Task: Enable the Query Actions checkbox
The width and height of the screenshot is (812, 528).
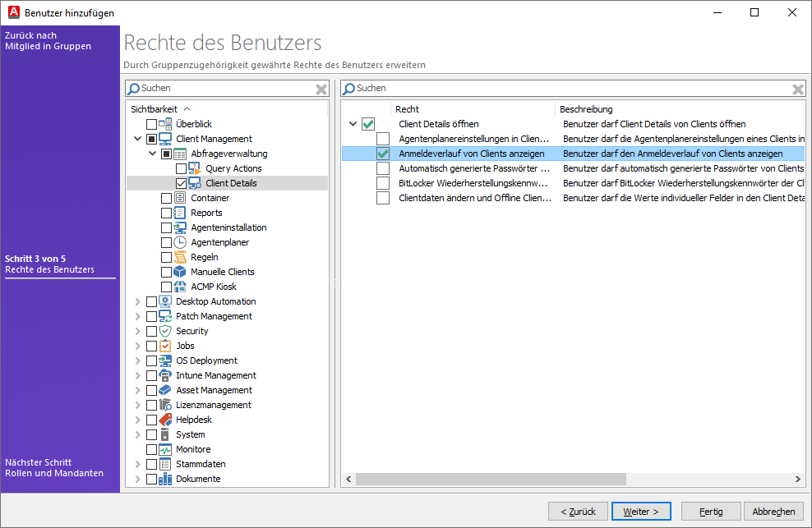Action: click(x=182, y=168)
